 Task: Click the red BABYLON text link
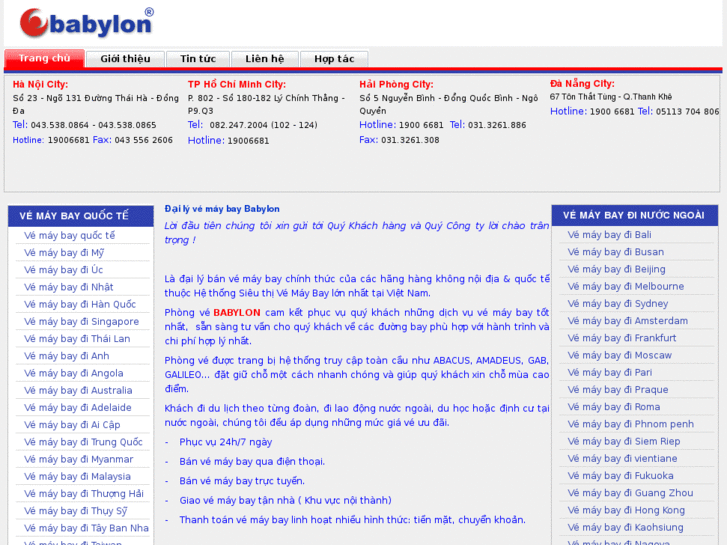236,313
